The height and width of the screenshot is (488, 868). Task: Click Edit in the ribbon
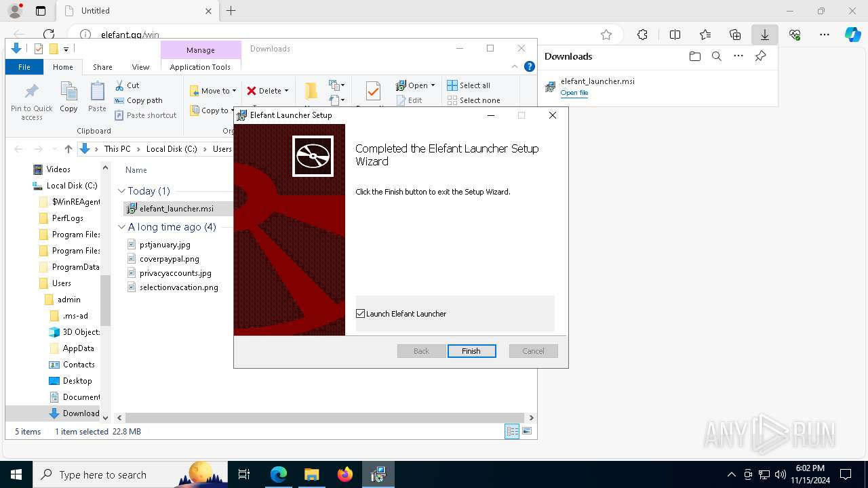(x=409, y=100)
